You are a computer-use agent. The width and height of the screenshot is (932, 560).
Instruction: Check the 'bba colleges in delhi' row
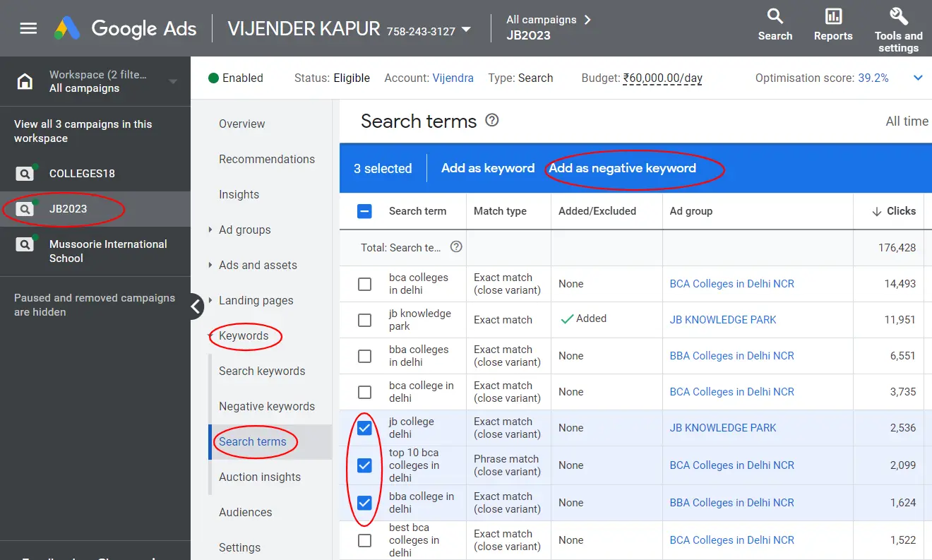[364, 356]
